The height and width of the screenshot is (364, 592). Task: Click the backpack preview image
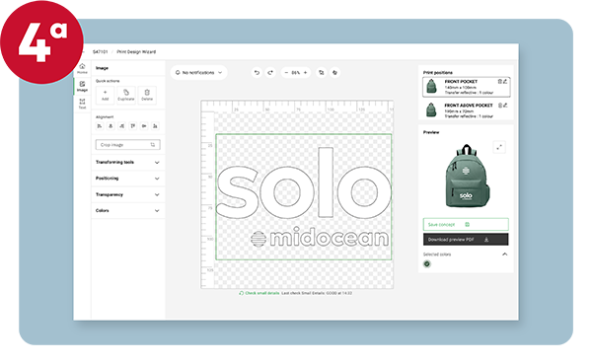coord(468,176)
